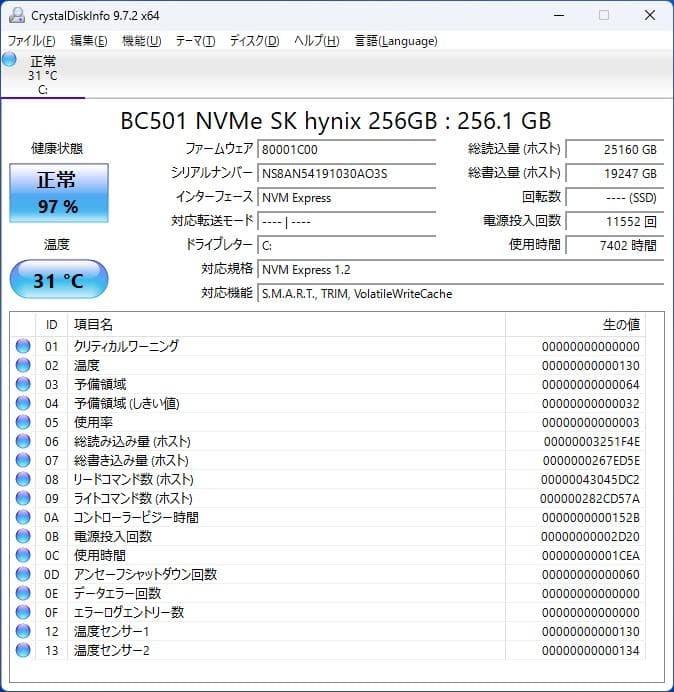Open the ディスク(D) menu
This screenshot has height=692, width=674.
pos(254,41)
